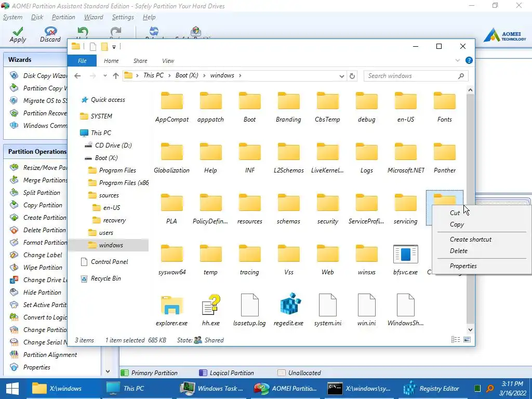The height and width of the screenshot is (399, 532).
Task: Click the Partition Recovery wizard icon
Action: coord(14,113)
